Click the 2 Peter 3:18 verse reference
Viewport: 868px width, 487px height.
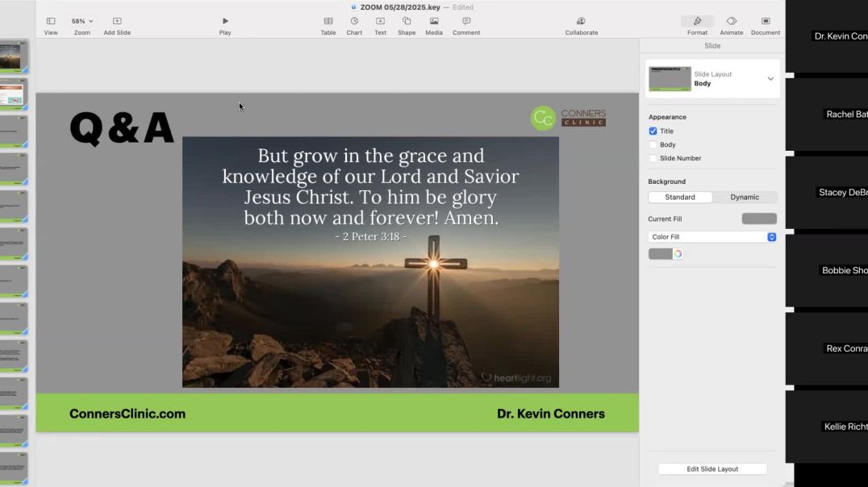(x=371, y=237)
